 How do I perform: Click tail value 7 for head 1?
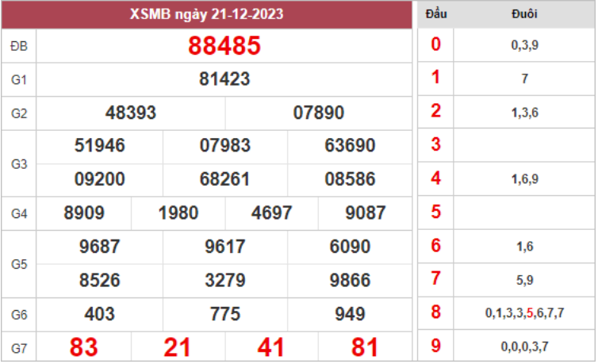coord(525,79)
